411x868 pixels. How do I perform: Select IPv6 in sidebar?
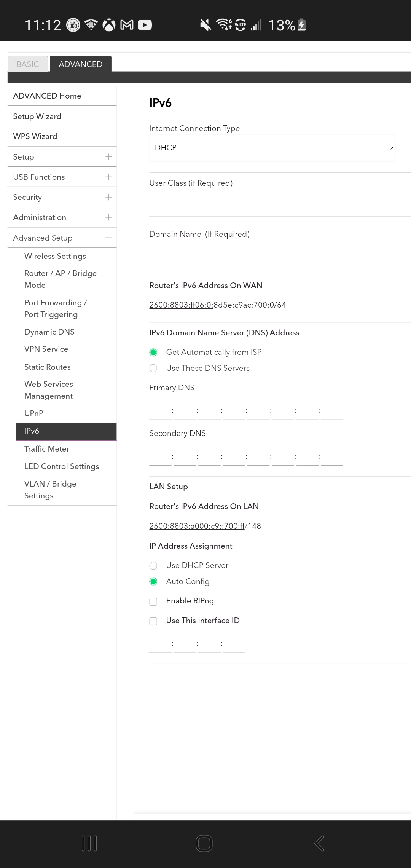pos(66,431)
